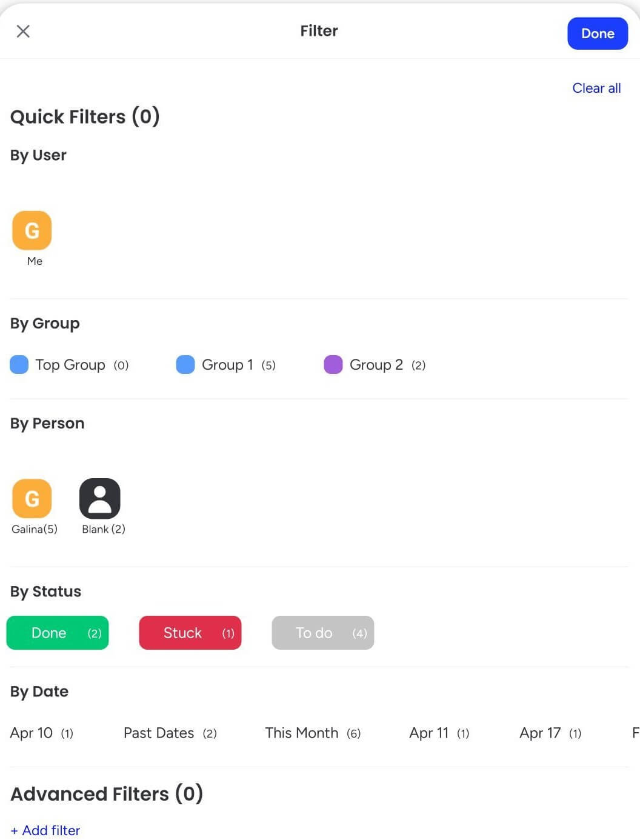Filter by Apr 17 date
The image size is (640, 840).
pyautogui.click(x=550, y=733)
